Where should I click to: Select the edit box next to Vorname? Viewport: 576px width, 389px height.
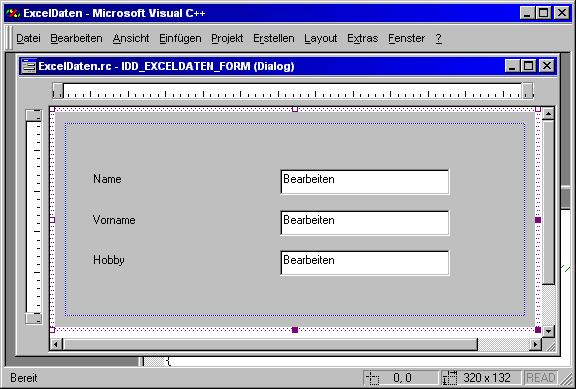click(x=365, y=223)
